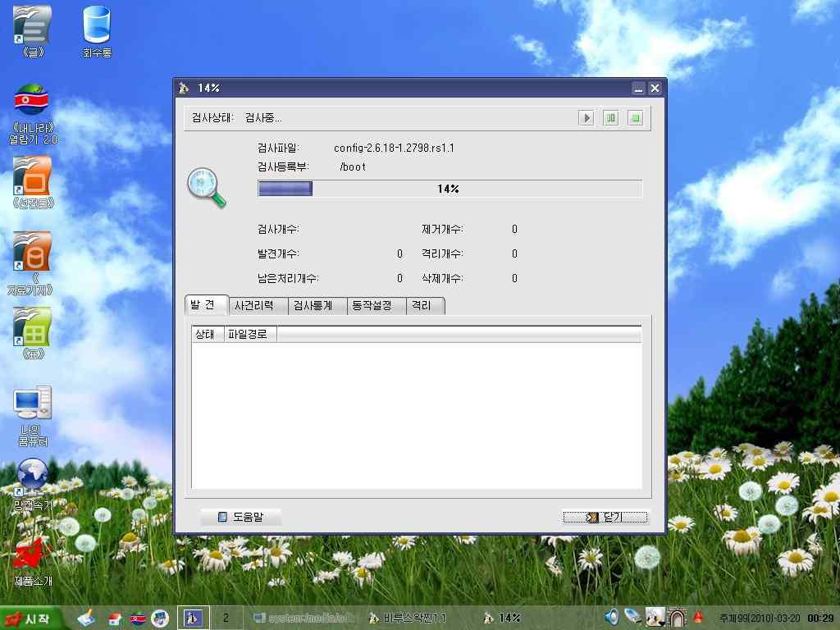The height and width of the screenshot is (630, 840).
Task: Click the red alert icon in the tray
Action: [x=698, y=617]
